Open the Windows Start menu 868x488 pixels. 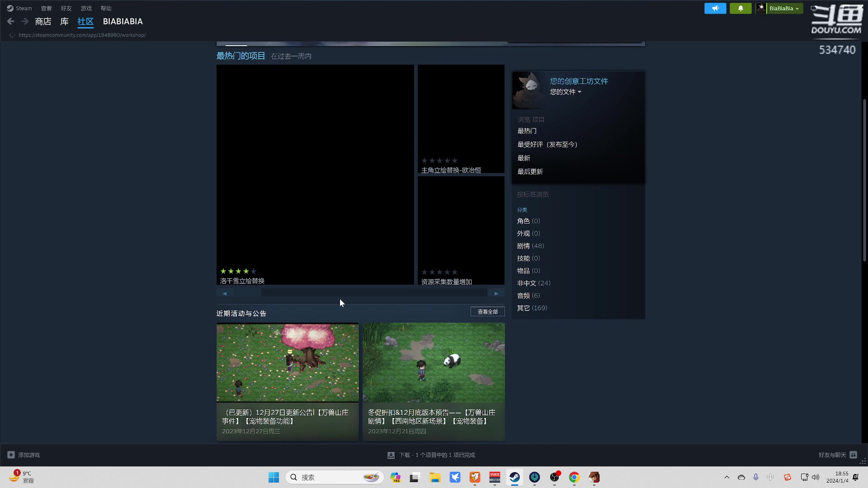click(274, 477)
